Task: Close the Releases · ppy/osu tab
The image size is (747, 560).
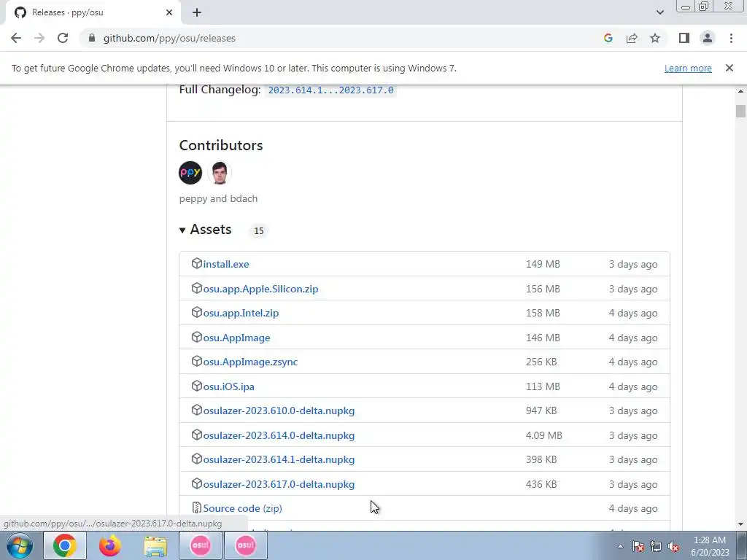Action: [x=169, y=12]
